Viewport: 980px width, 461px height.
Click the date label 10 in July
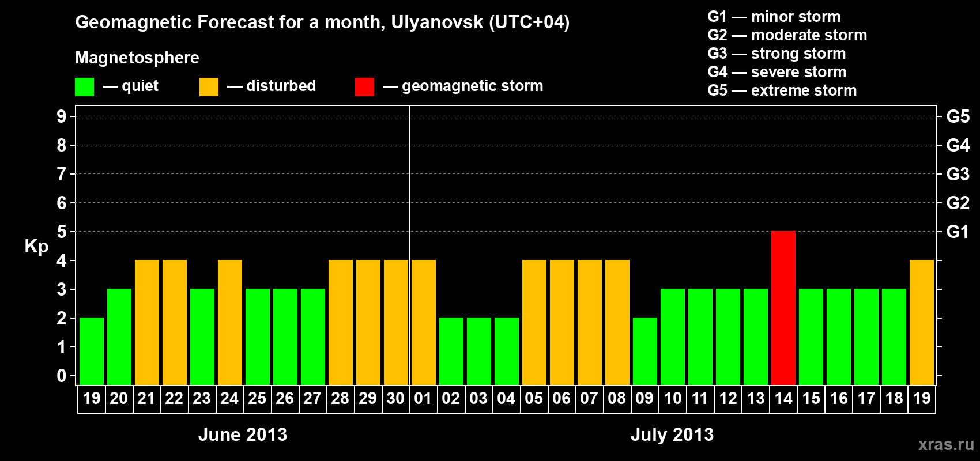pos(673,398)
